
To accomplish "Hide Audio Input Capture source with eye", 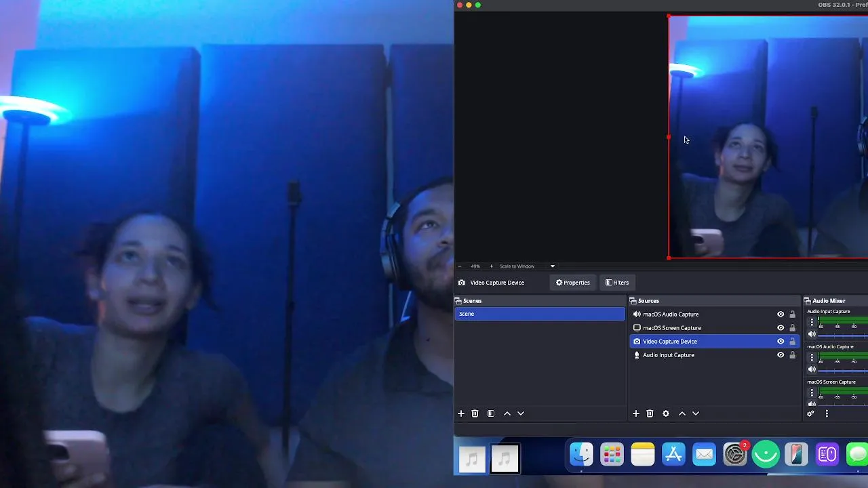I will click(781, 355).
